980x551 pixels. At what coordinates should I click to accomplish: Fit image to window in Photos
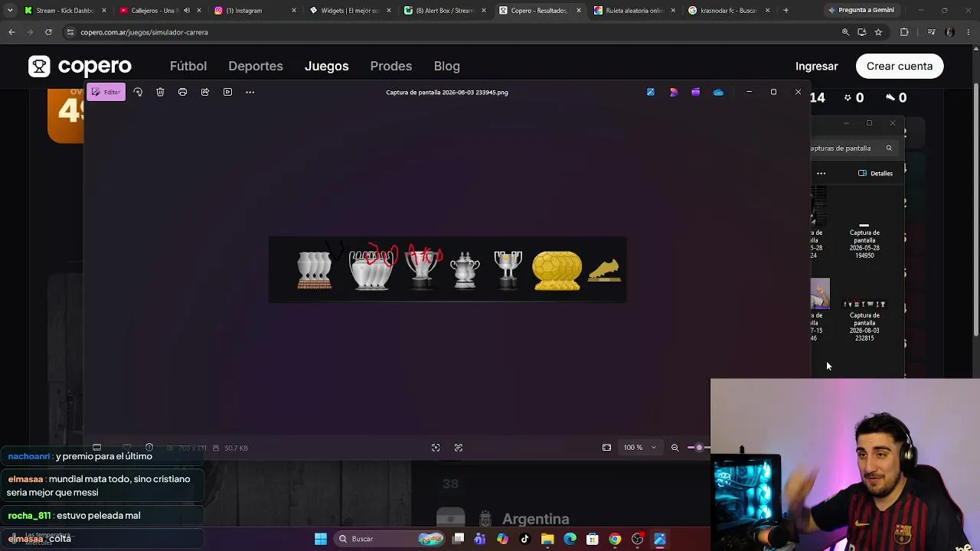point(606,448)
